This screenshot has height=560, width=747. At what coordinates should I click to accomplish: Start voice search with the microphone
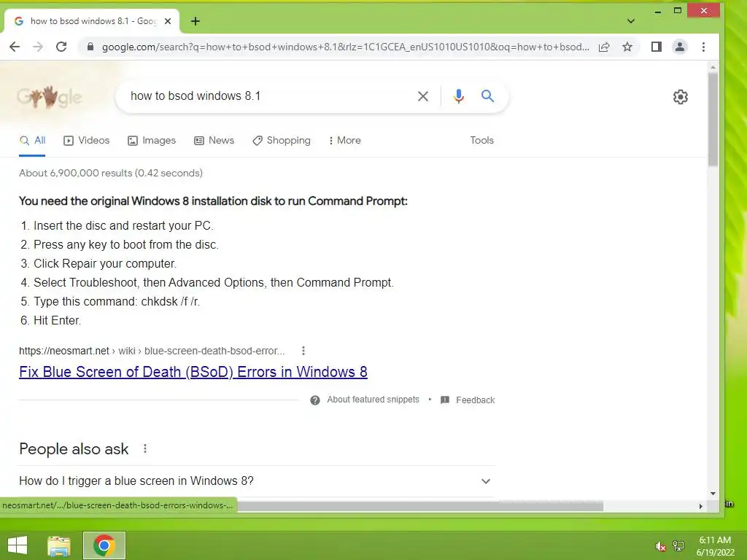(459, 96)
